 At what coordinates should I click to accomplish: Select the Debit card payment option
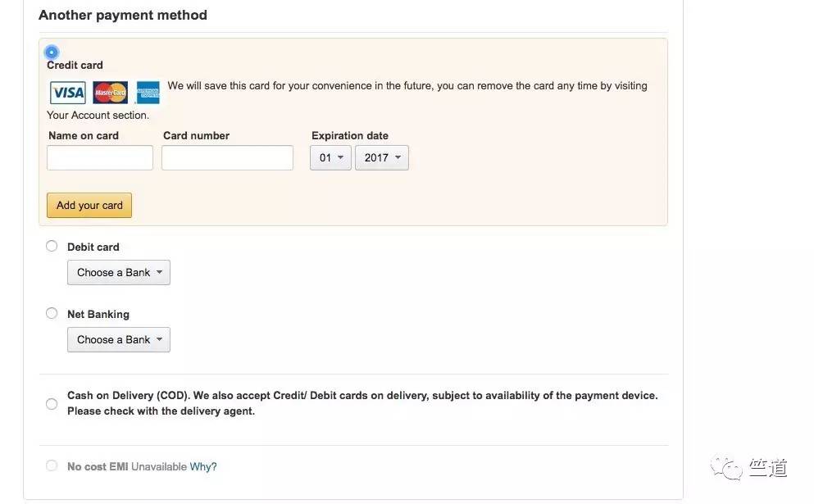coord(52,246)
